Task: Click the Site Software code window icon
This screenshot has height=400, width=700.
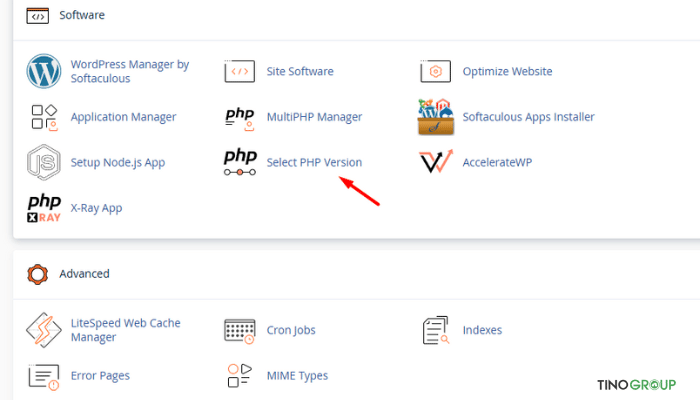Action: 240,71
